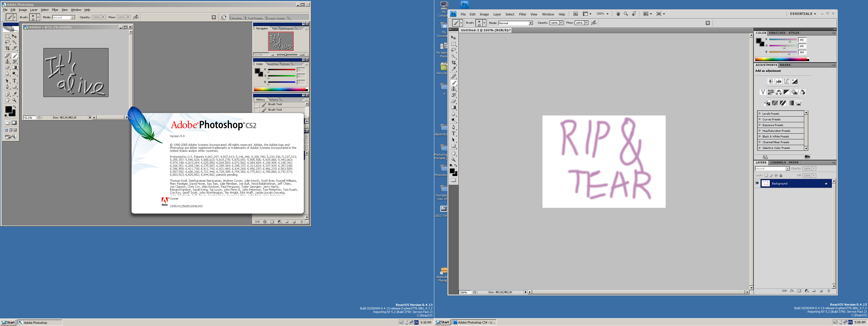
Task: Toggle lock all in CS4 Layers panel
Action: (x=781, y=175)
